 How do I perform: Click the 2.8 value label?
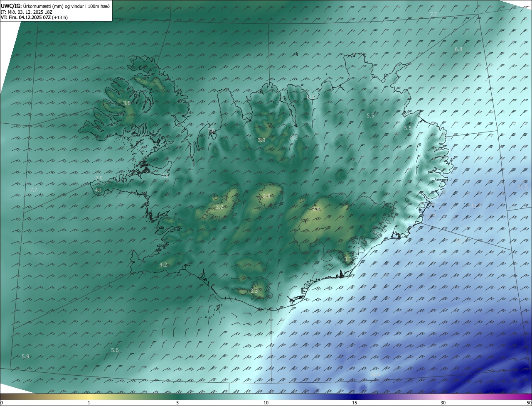[266, 196]
